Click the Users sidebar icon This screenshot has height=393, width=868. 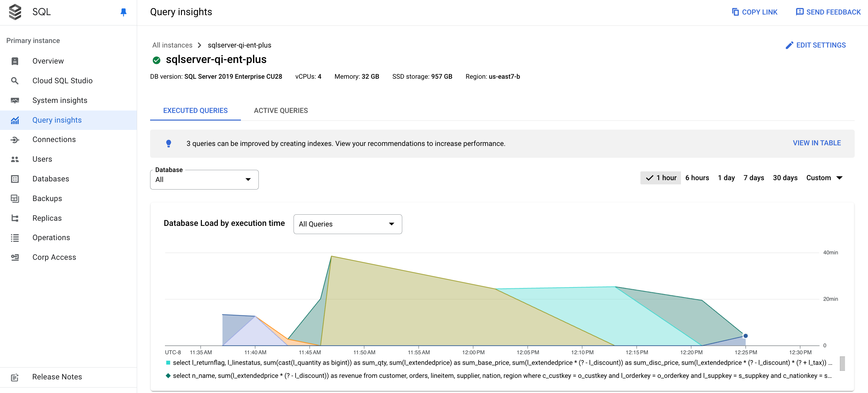(x=15, y=159)
